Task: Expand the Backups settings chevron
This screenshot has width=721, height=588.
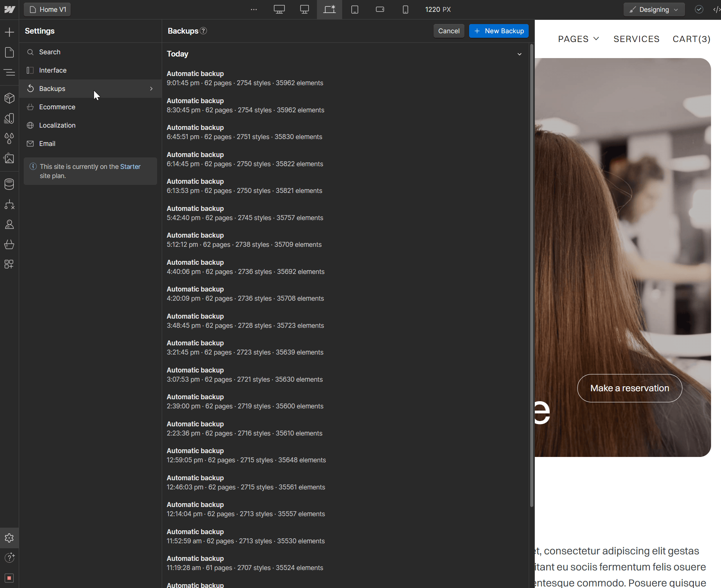Action: (151, 89)
